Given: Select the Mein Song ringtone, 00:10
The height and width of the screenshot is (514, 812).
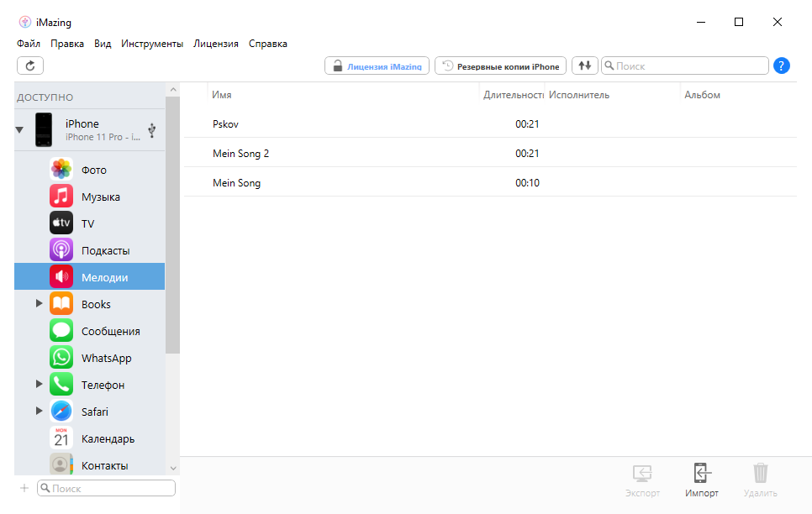Looking at the screenshot, I should click(490, 183).
